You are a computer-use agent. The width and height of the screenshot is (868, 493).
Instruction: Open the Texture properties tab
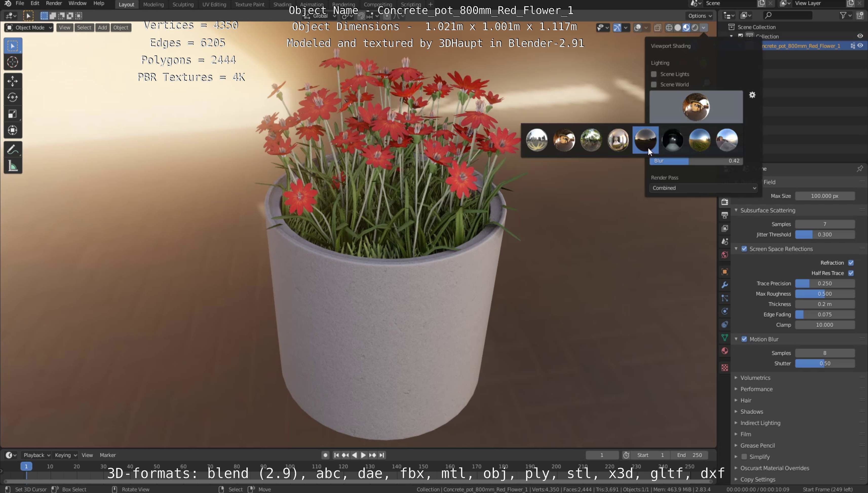click(x=724, y=367)
